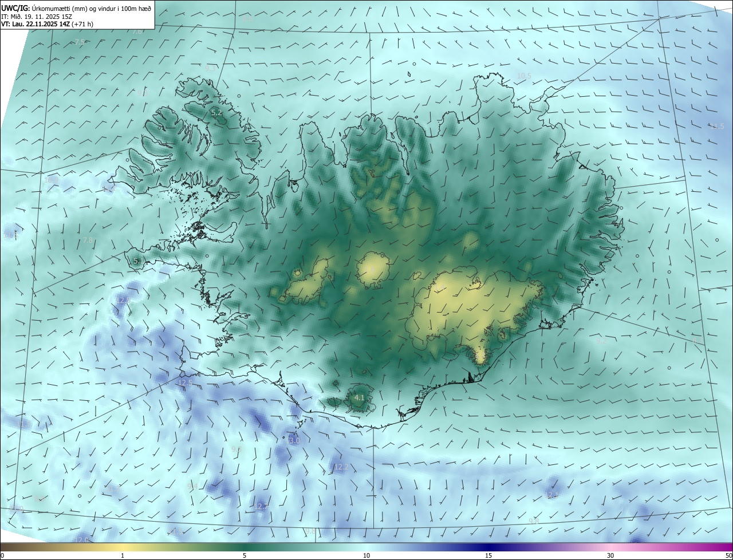
Task: Click the colorbar tick label 15
Action: coord(488,555)
